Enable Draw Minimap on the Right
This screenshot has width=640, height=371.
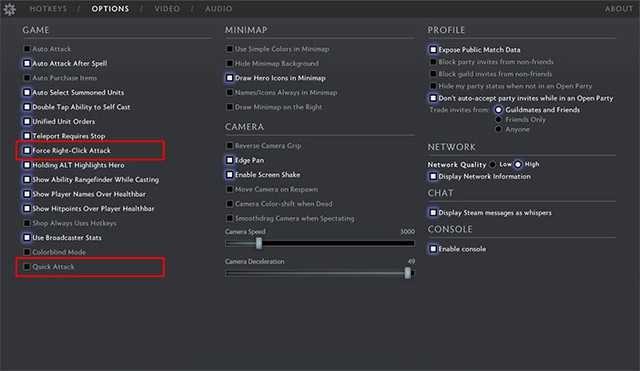coord(229,107)
